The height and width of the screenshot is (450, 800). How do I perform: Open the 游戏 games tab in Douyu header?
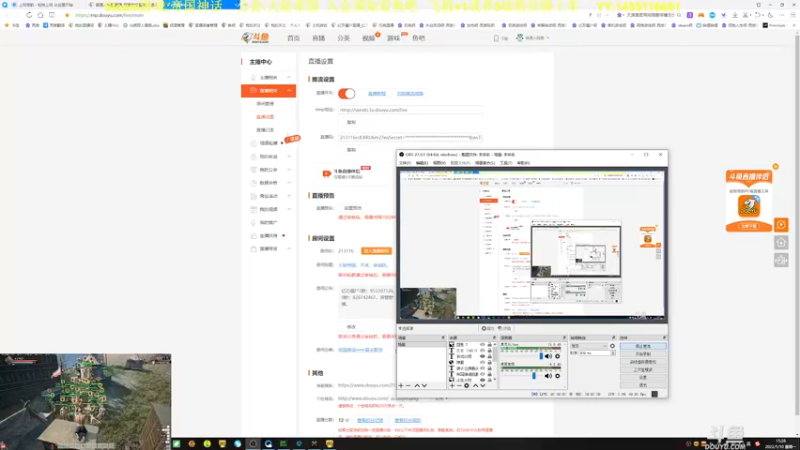tap(393, 38)
